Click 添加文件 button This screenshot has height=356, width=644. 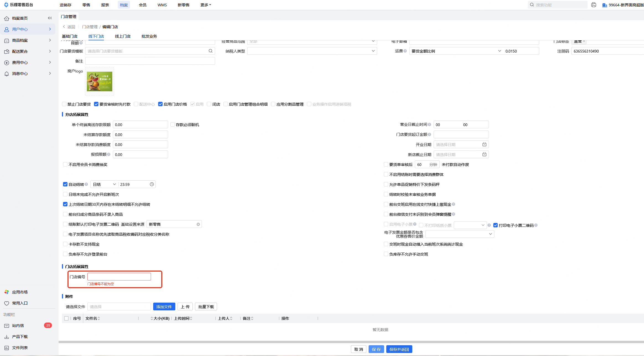click(x=164, y=306)
